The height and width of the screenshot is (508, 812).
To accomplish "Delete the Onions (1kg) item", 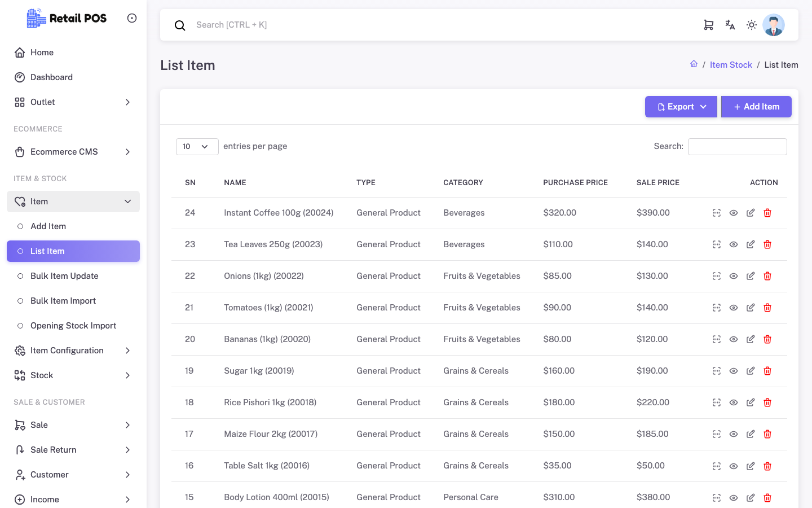I will tap(767, 276).
